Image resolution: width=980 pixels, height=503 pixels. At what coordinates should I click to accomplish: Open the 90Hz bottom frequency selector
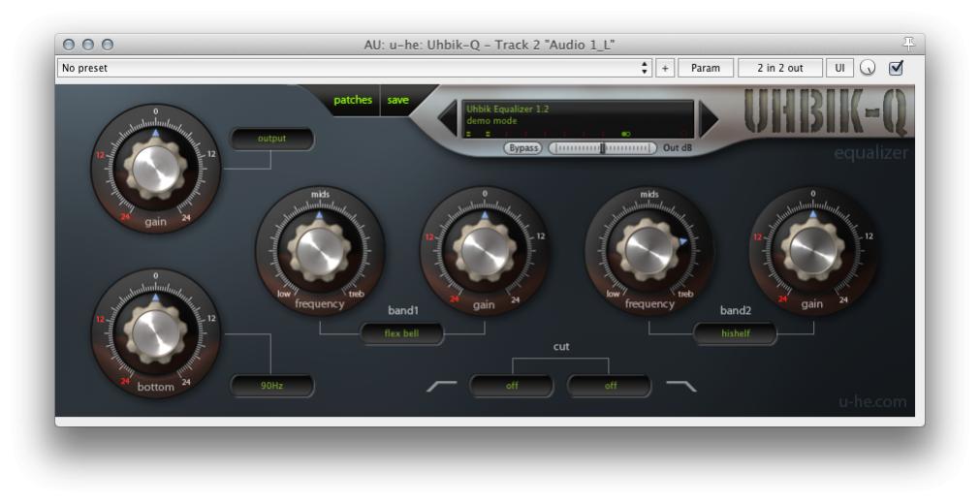point(271,386)
